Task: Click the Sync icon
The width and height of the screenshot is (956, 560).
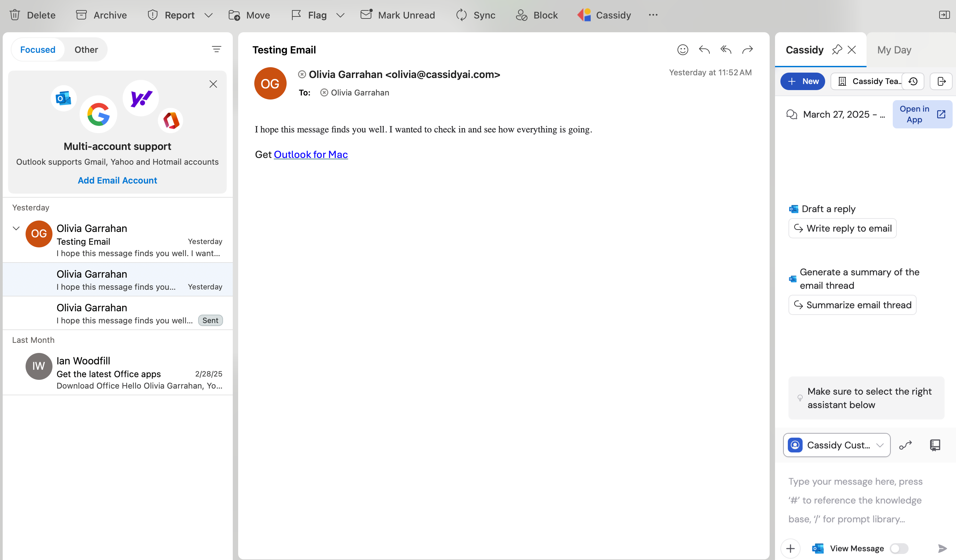Action: [x=461, y=15]
